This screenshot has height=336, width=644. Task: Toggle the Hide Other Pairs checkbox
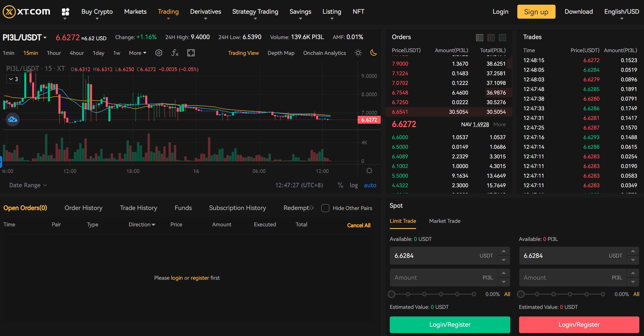click(x=326, y=208)
